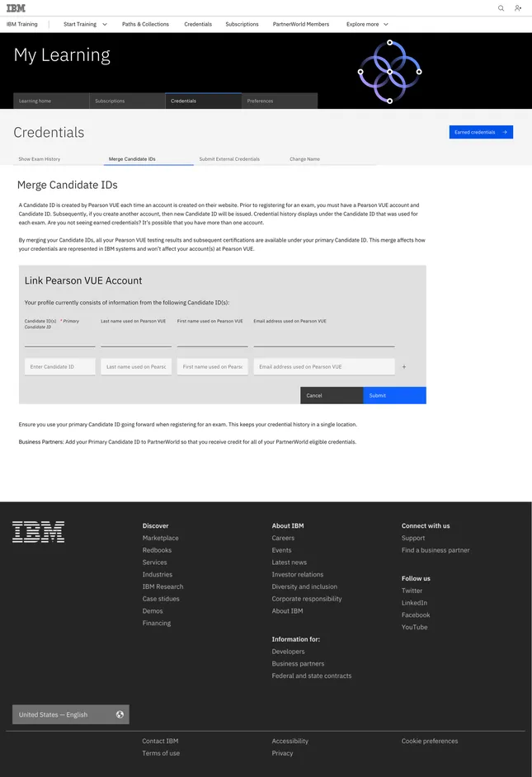
Task: Open United States — English locale selector
Action: tap(71, 714)
